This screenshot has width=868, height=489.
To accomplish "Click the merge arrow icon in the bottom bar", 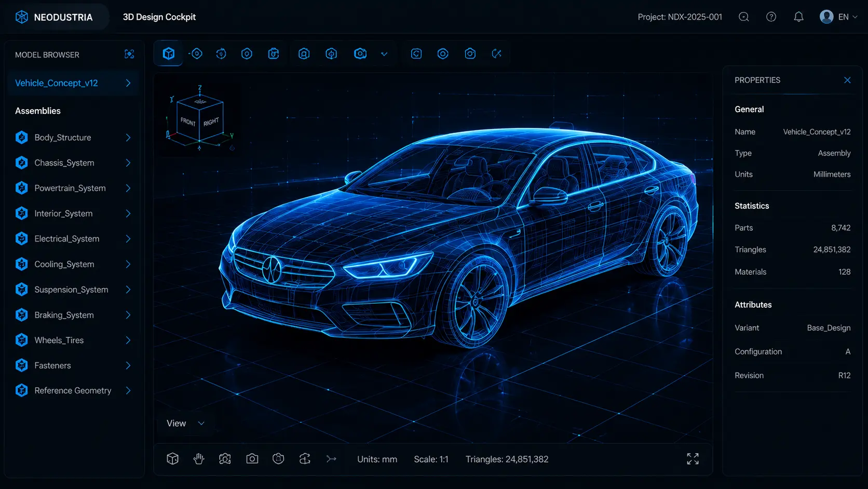I will coord(331,459).
